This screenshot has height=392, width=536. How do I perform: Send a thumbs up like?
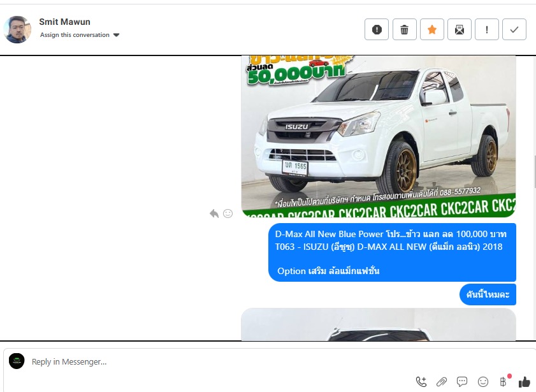(x=524, y=382)
